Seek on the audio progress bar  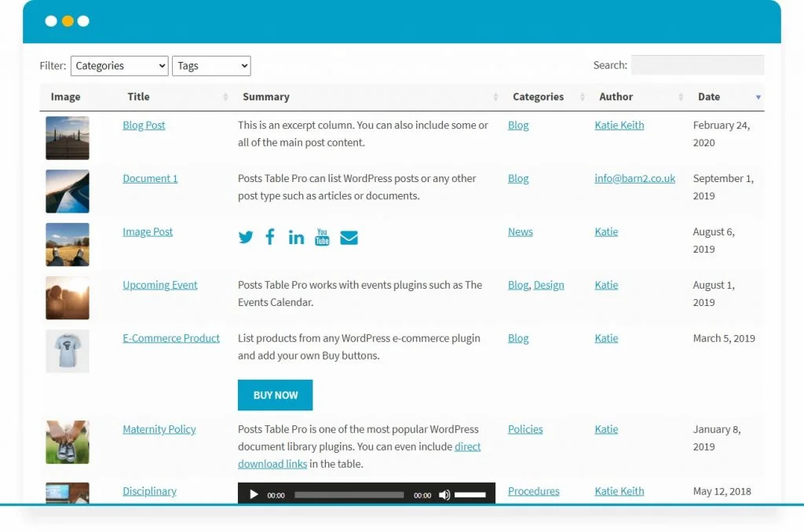pos(349,494)
